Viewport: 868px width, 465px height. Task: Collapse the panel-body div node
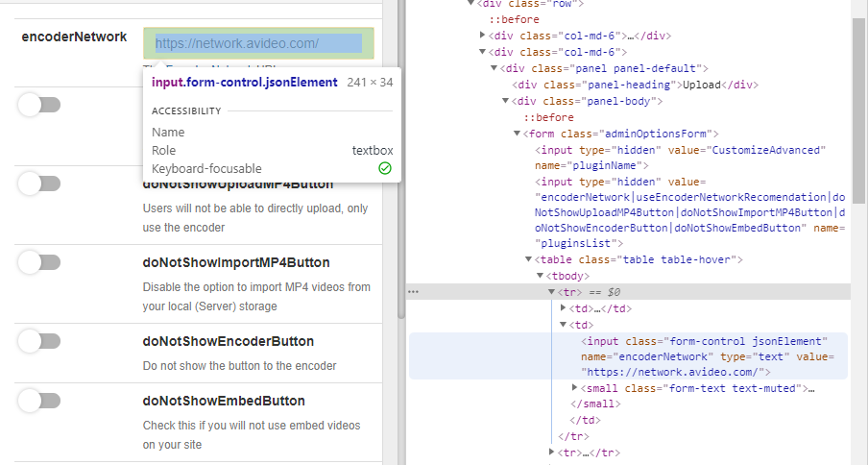(x=505, y=101)
